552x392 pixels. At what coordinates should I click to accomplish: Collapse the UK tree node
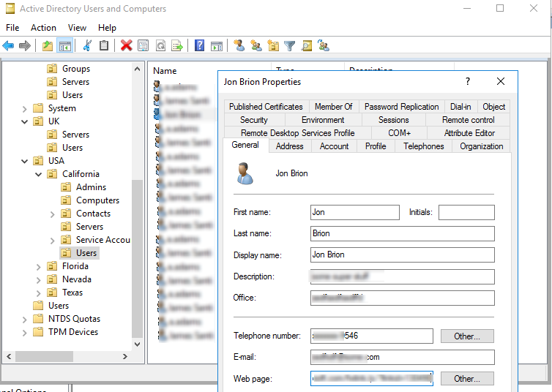pos(24,122)
